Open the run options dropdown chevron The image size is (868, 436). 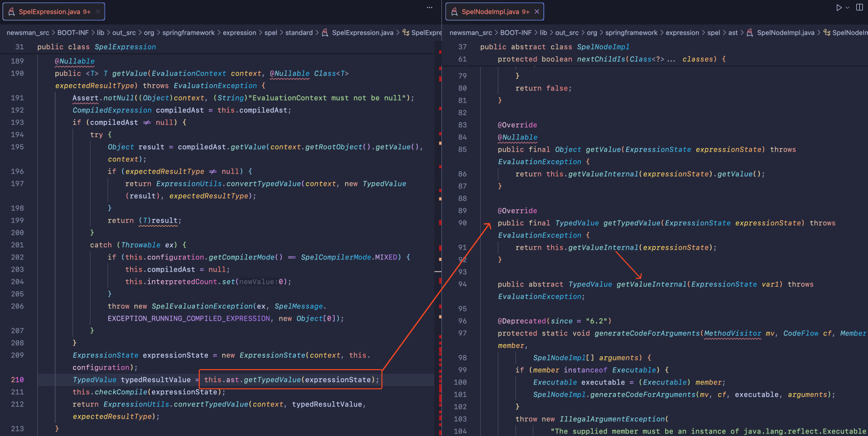pos(848,8)
